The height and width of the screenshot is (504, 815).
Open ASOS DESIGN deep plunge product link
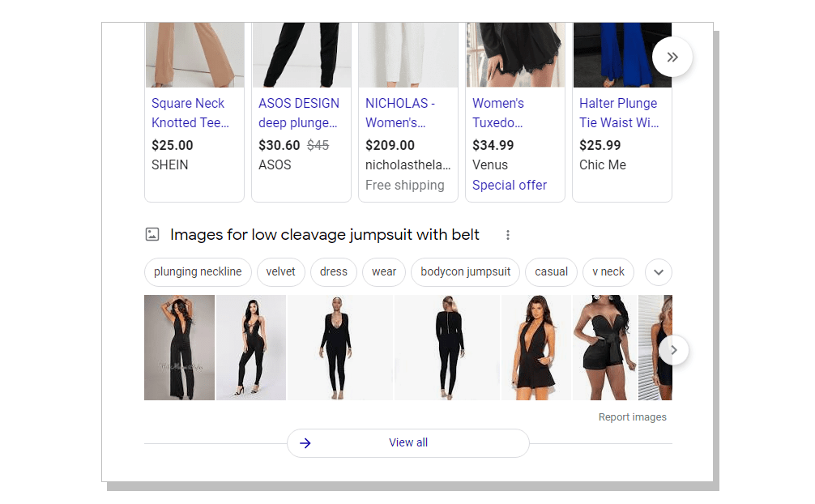(298, 113)
